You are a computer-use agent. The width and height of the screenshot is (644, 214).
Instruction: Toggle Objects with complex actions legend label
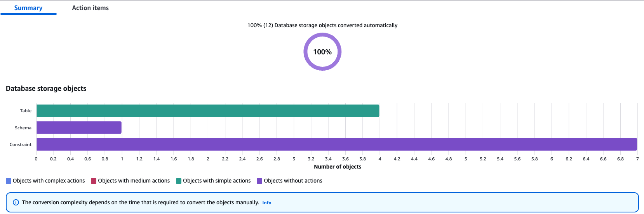click(49, 181)
